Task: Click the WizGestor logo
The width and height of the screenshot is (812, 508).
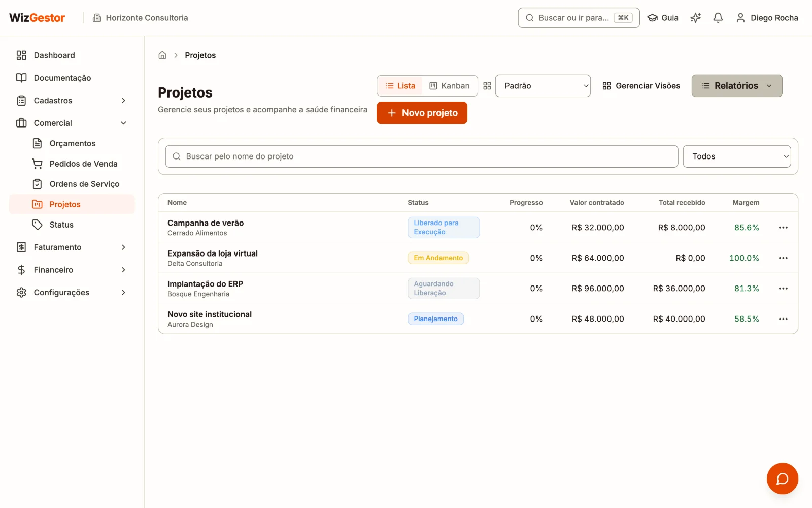Action: click(37, 18)
